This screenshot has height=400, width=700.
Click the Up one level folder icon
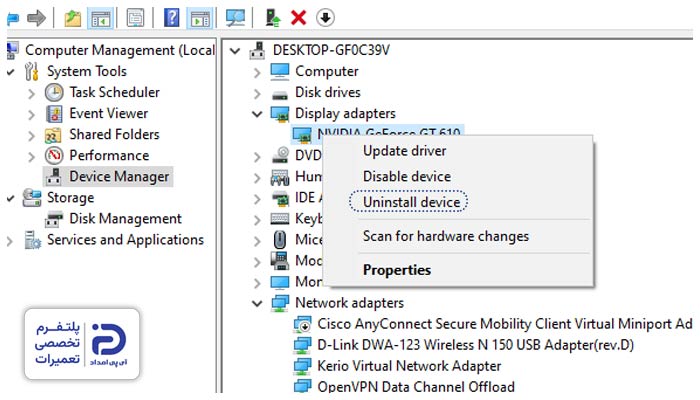[x=72, y=18]
